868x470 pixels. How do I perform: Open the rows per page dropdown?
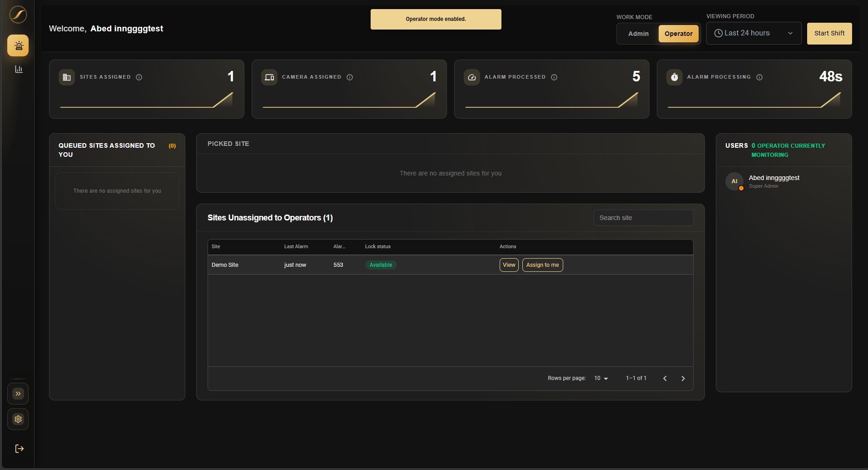click(x=601, y=378)
